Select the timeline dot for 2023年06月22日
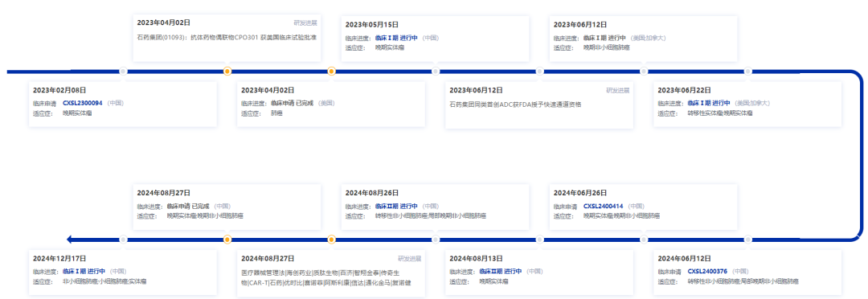The image size is (868, 299). [748, 71]
